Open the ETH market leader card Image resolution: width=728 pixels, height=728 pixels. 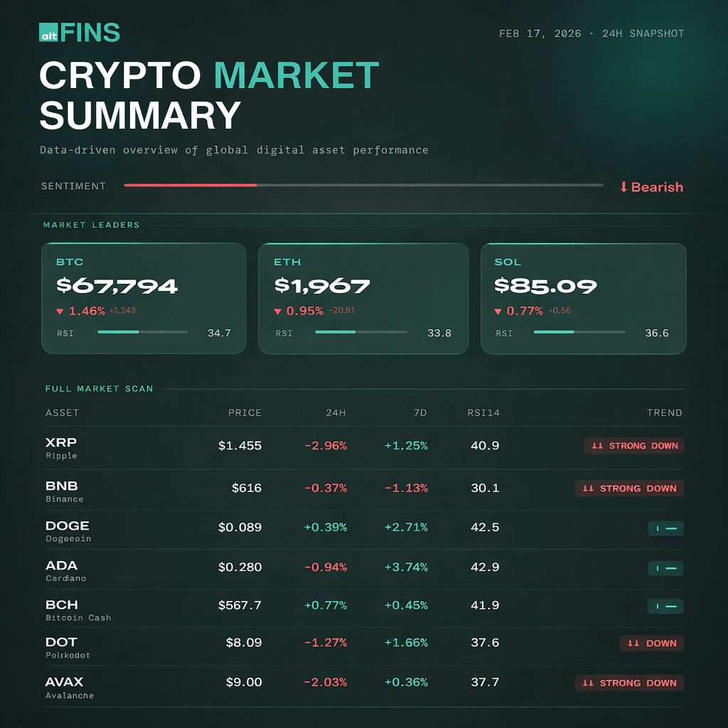(363, 299)
